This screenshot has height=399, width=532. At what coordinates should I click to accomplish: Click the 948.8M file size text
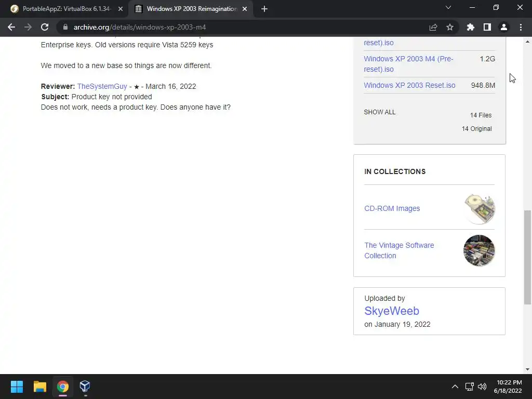[x=483, y=85]
